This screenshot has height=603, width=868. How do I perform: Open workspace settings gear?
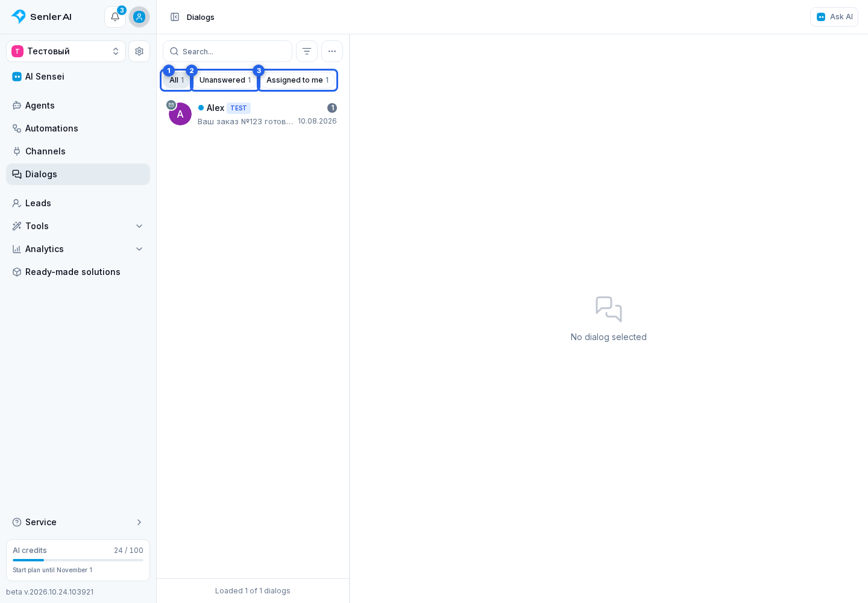[x=139, y=51]
